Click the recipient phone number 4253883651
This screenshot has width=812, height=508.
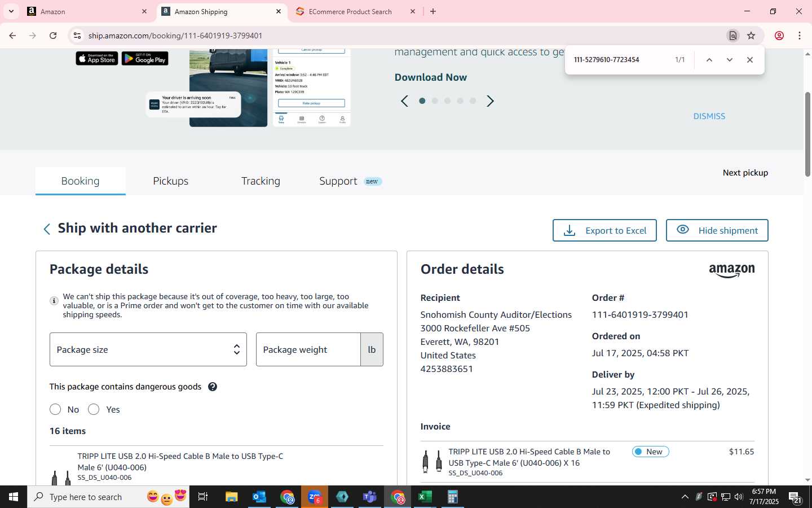pos(447,369)
